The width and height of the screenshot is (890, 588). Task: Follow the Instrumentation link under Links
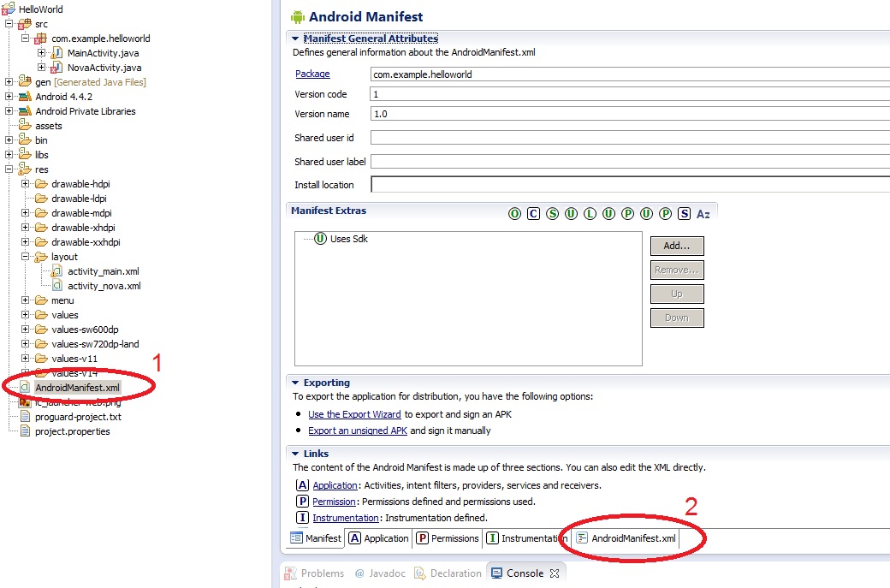(x=345, y=518)
